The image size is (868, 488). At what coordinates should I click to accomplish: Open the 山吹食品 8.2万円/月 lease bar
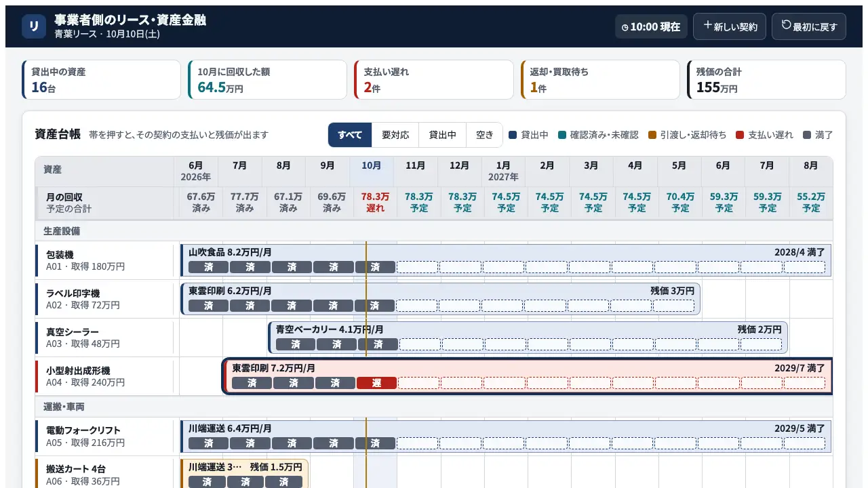coord(506,260)
